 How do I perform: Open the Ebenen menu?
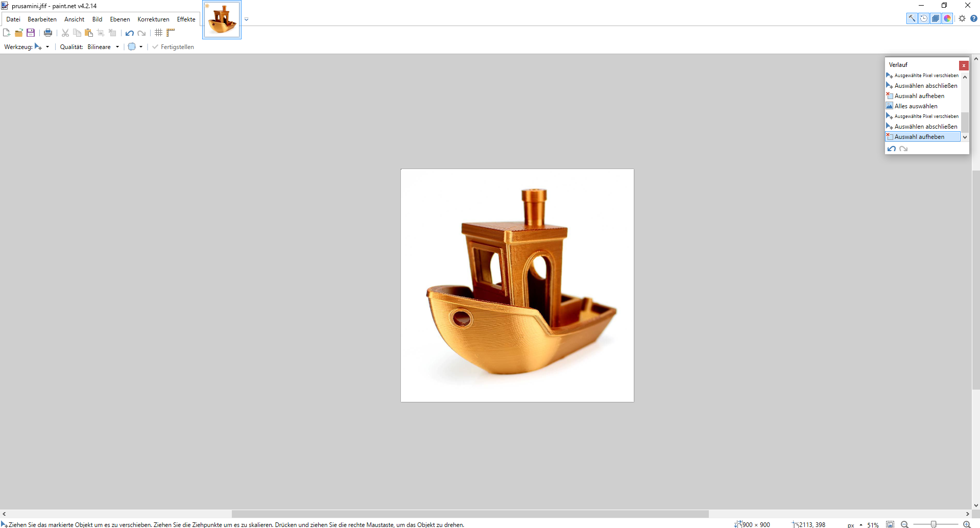(x=120, y=19)
